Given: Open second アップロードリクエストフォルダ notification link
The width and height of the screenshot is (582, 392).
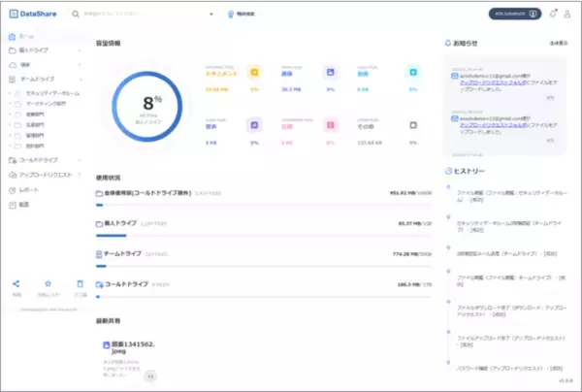Looking at the screenshot, I should click(493, 125).
